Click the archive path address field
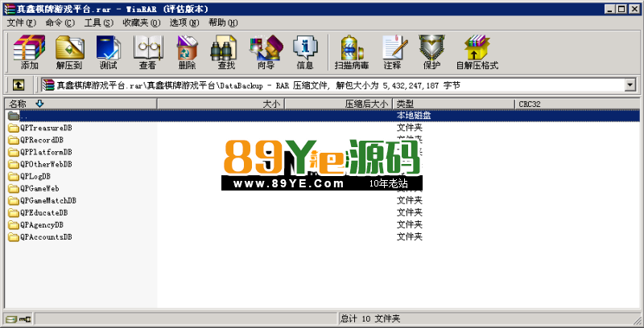644x328 pixels. coord(332,85)
